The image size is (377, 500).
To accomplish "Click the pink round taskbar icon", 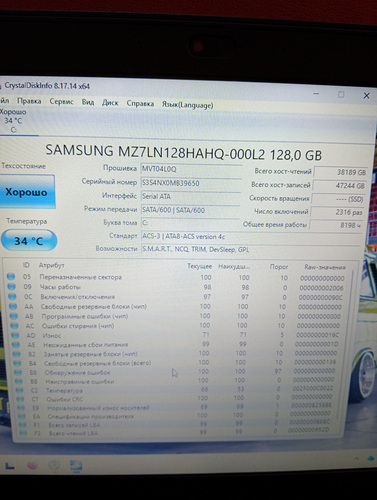I will pos(32,465).
